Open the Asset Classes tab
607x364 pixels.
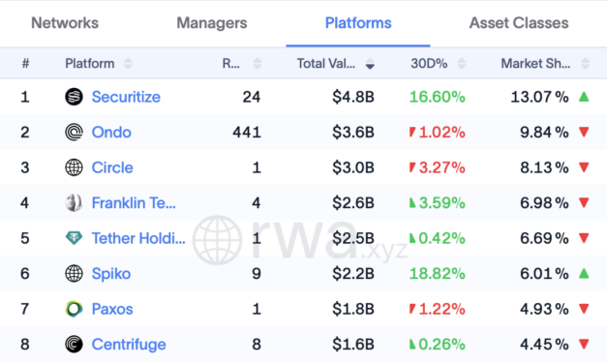(x=519, y=23)
